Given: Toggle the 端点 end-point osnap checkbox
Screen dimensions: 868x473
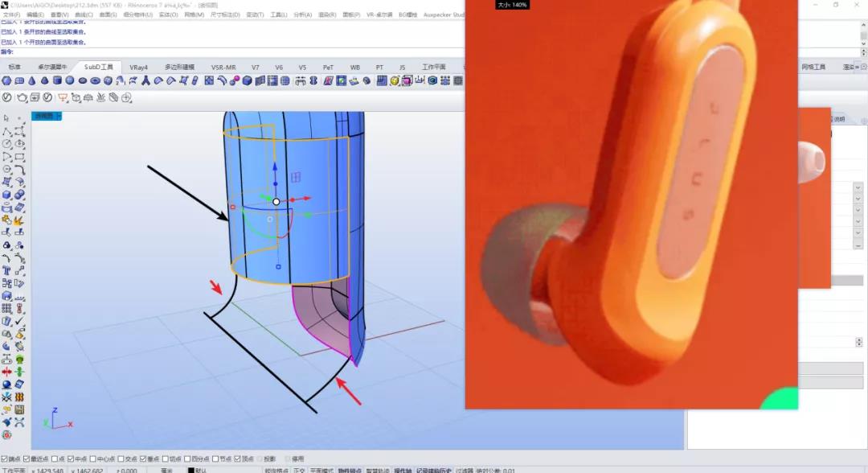Looking at the screenshot, I should (5, 459).
